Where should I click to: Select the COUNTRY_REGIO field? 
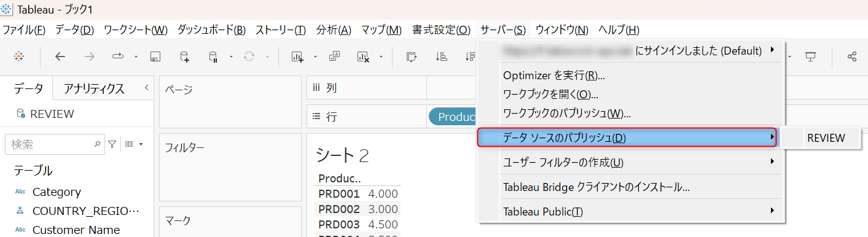tap(86, 211)
